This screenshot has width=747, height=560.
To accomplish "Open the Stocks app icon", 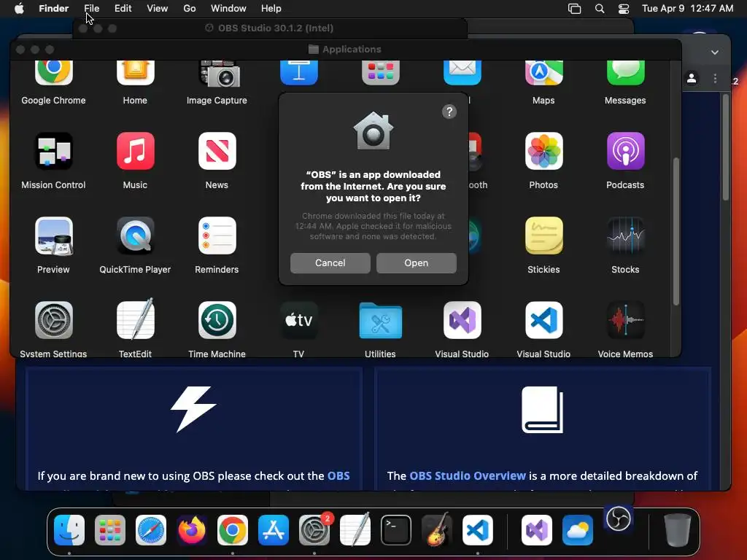I will point(625,236).
